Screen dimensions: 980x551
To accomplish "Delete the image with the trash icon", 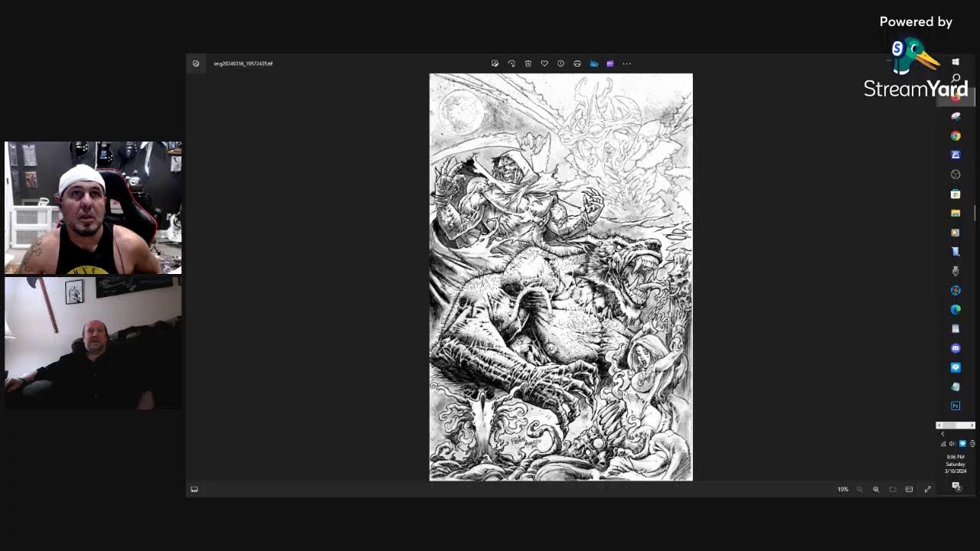I will [528, 64].
